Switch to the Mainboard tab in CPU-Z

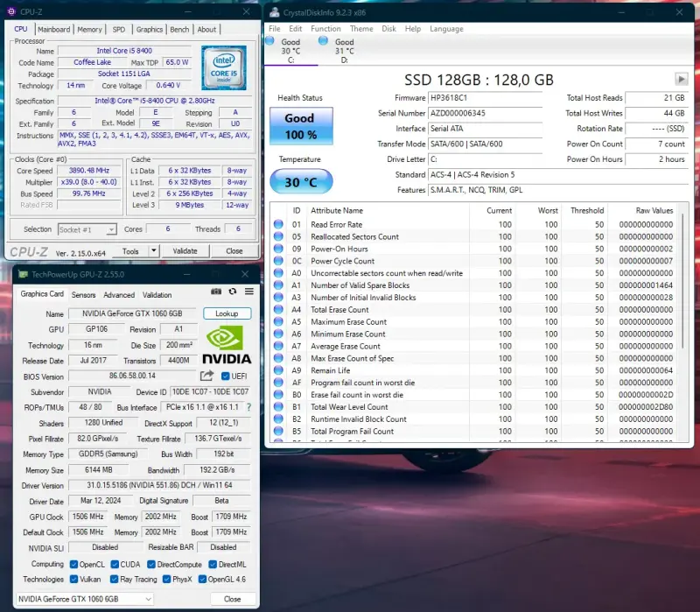(x=54, y=30)
